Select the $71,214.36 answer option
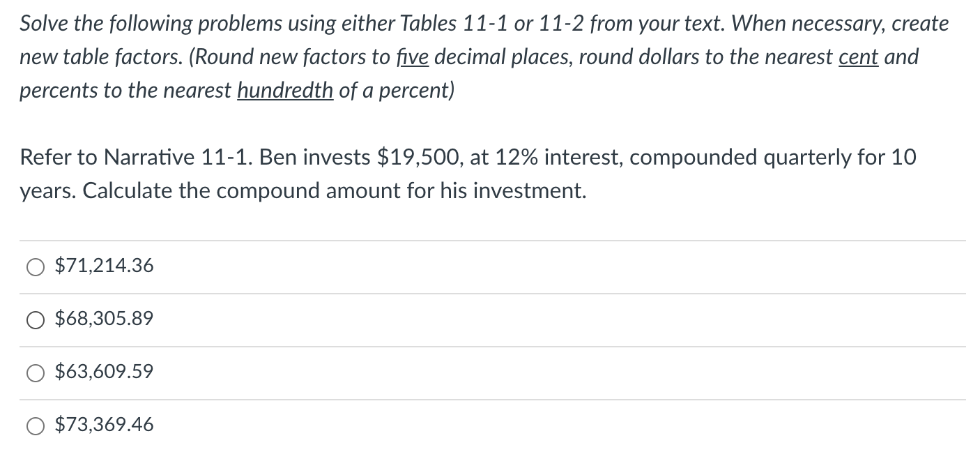The image size is (980, 452). 103,266
